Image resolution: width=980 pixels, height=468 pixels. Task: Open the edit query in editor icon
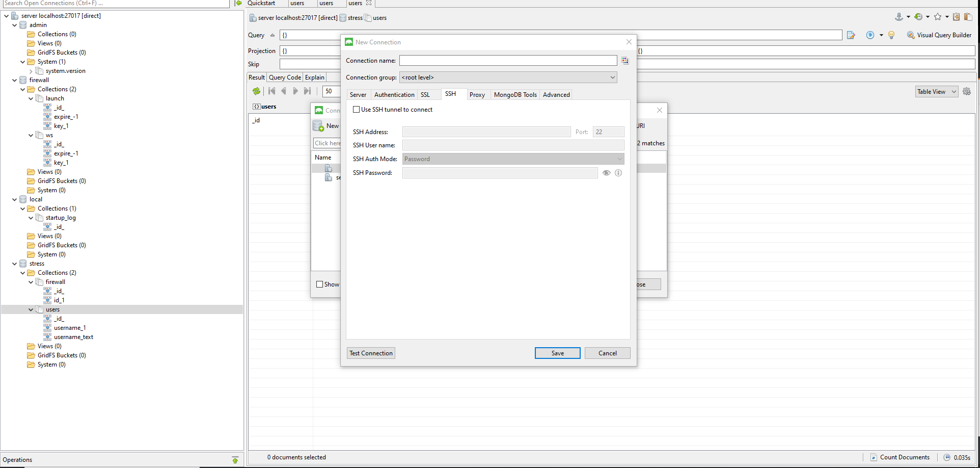click(851, 35)
